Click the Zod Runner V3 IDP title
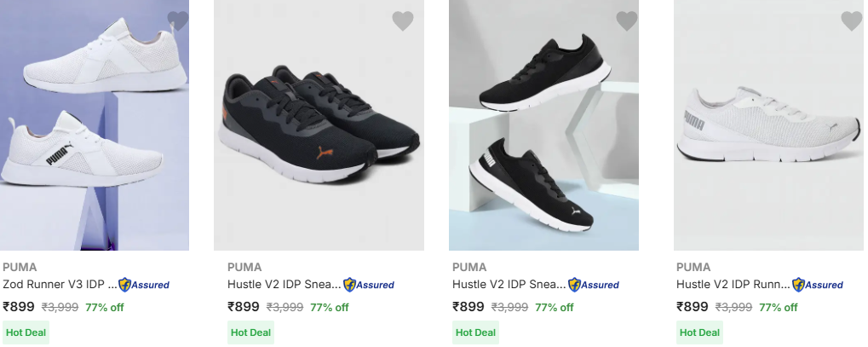The width and height of the screenshot is (868, 347). coord(60,285)
